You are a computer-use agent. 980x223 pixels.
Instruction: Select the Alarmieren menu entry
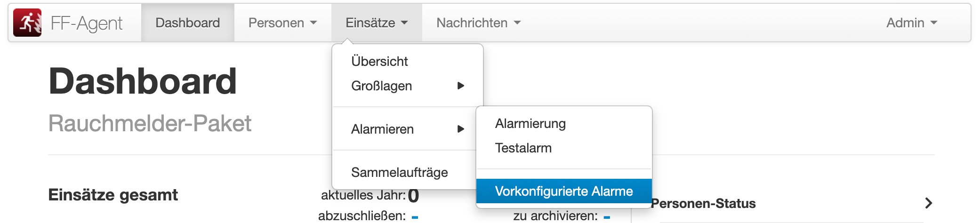[382, 129]
